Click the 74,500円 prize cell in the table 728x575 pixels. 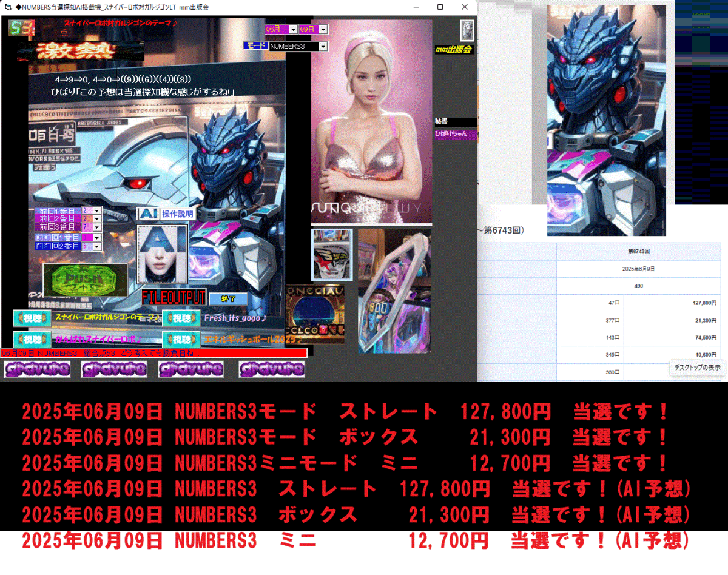[672, 337]
